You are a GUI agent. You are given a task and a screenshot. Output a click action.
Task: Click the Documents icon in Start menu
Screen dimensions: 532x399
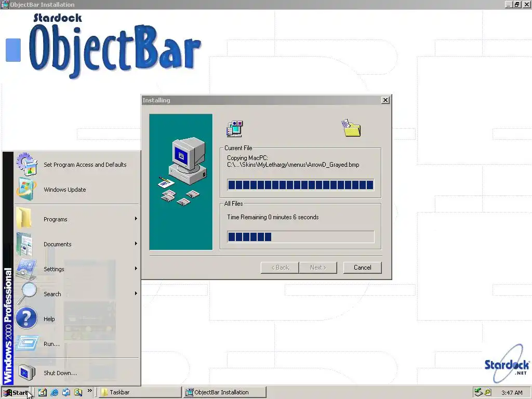coord(25,244)
